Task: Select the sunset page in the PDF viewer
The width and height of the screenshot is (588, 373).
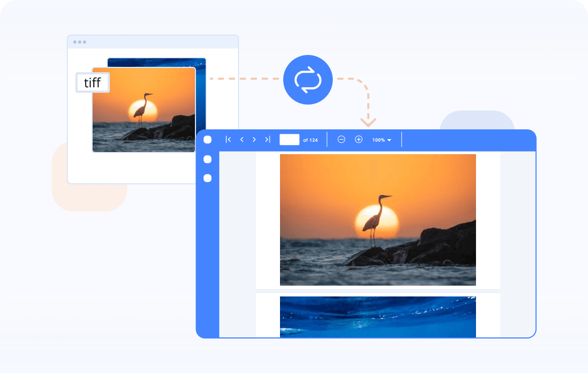Action: point(377,219)
